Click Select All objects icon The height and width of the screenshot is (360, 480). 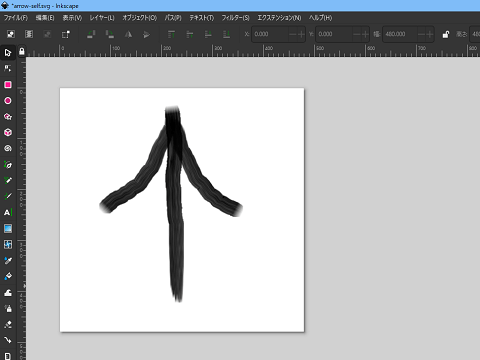click(x=11, y=34)
